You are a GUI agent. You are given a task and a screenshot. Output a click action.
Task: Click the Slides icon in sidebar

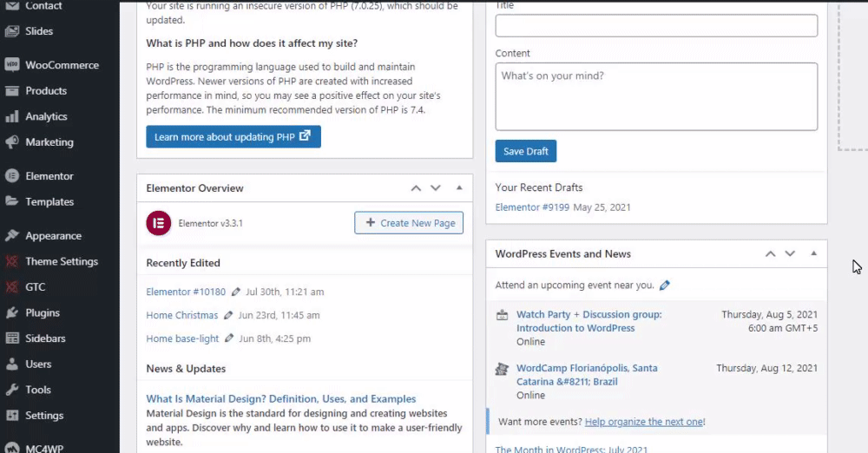tap(11, 31)
